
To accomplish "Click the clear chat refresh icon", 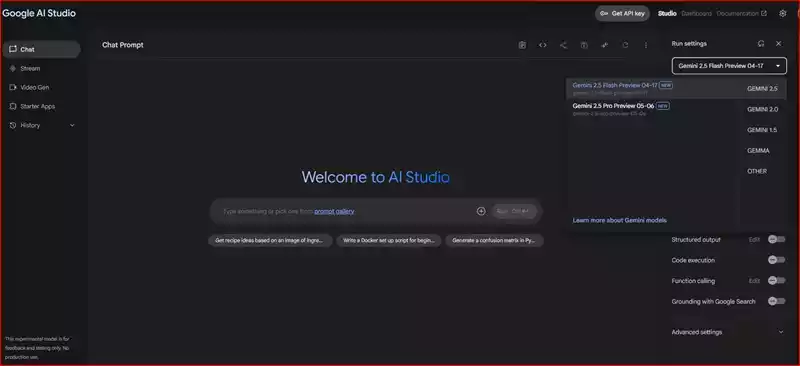I will [x=625, y=45].
